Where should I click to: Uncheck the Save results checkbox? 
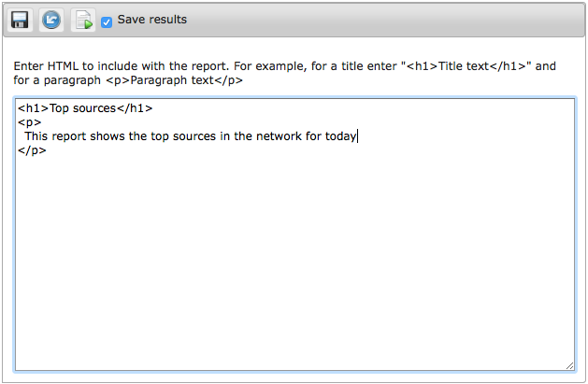click(107, 22)
